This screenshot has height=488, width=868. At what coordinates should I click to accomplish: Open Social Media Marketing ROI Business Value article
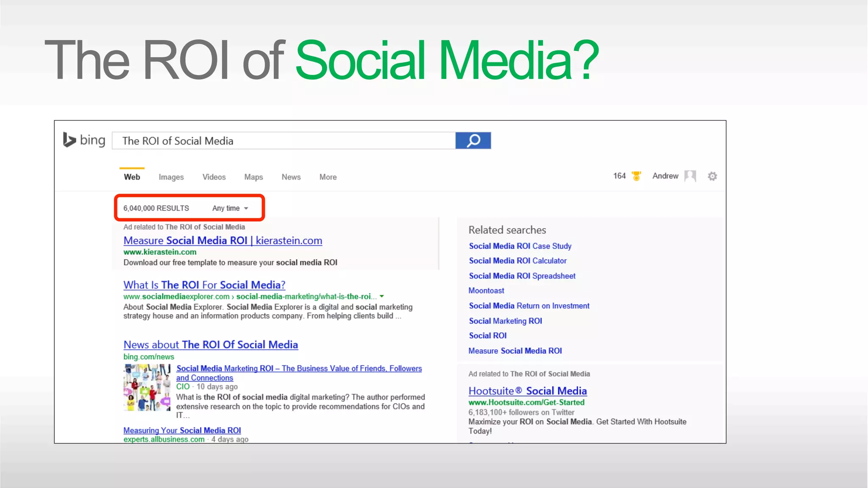(x=299, y=373)
